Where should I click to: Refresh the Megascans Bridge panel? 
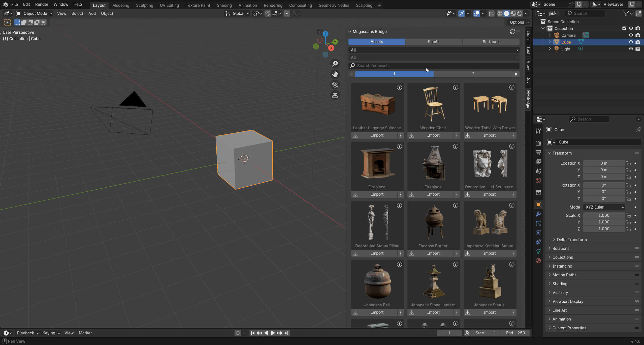tap(512, 32)
